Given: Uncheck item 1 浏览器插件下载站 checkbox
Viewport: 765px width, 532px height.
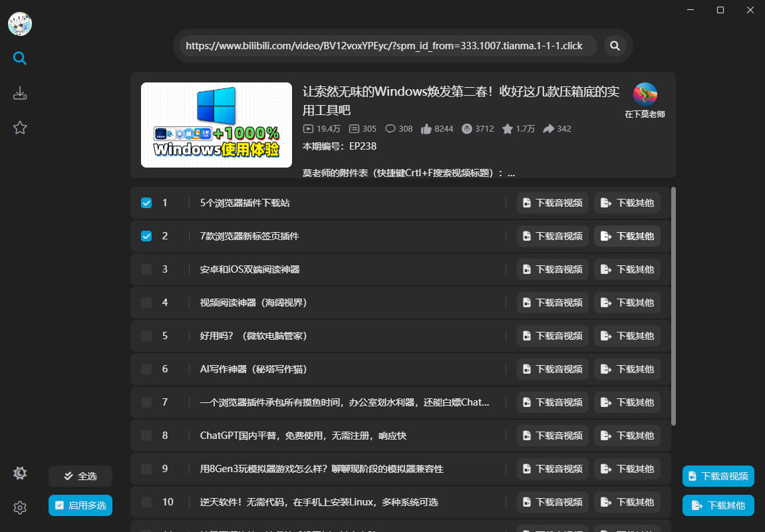Looking at the screenshot, I should (146, 203).
